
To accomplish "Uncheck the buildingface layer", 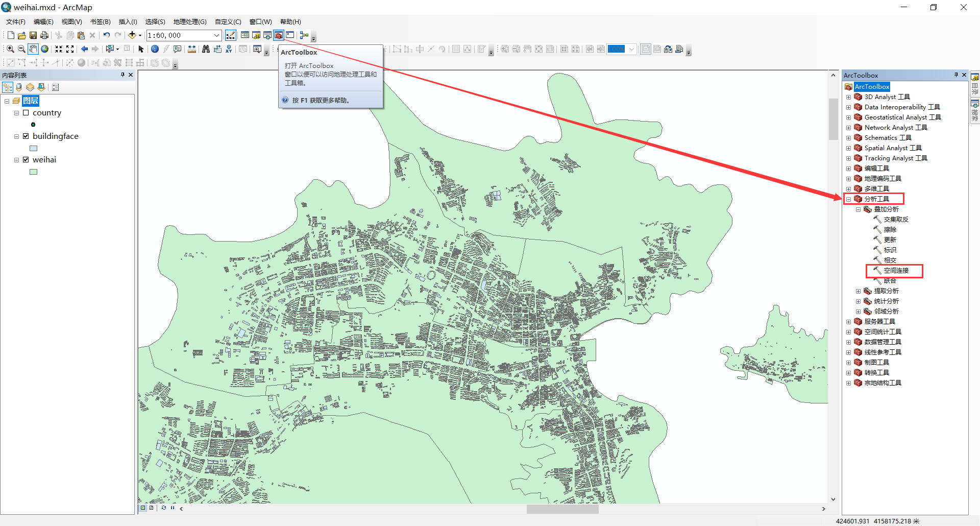I will click(x=26, y=136).
